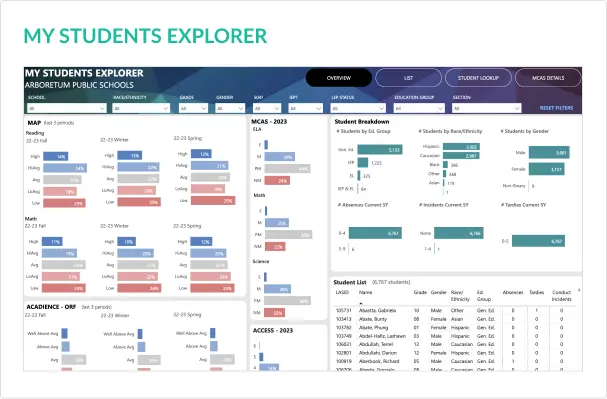Select the student row for Abate, Bunty
607x399 pixels.
(454, 319)
